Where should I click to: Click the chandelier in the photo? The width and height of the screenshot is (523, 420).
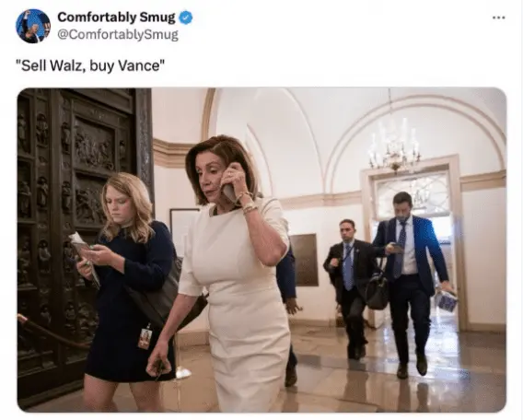394,146
